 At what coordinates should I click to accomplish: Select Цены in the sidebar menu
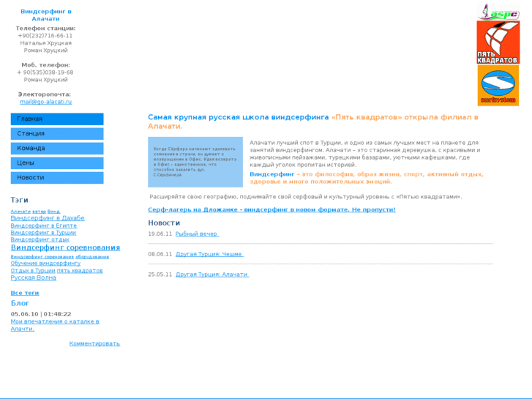coord(57,163)
